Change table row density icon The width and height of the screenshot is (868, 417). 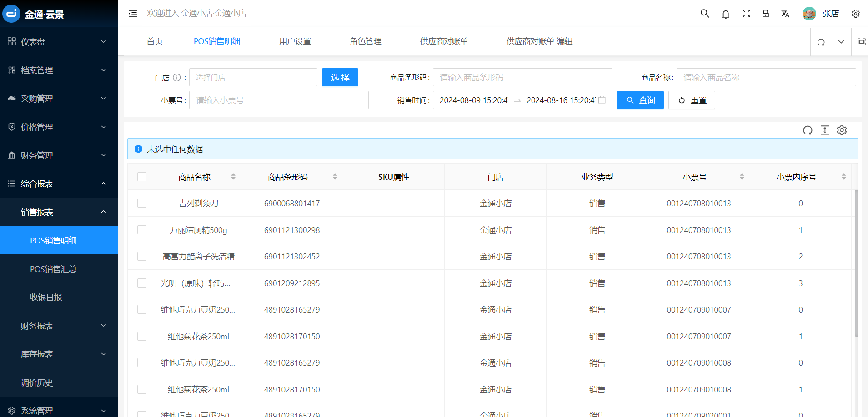(x=825, y=130)
